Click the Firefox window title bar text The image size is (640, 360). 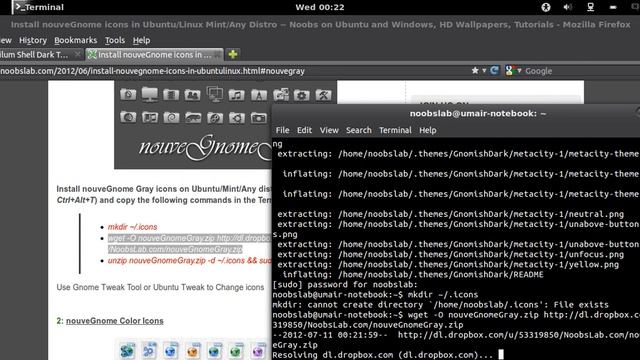(320, 24)
